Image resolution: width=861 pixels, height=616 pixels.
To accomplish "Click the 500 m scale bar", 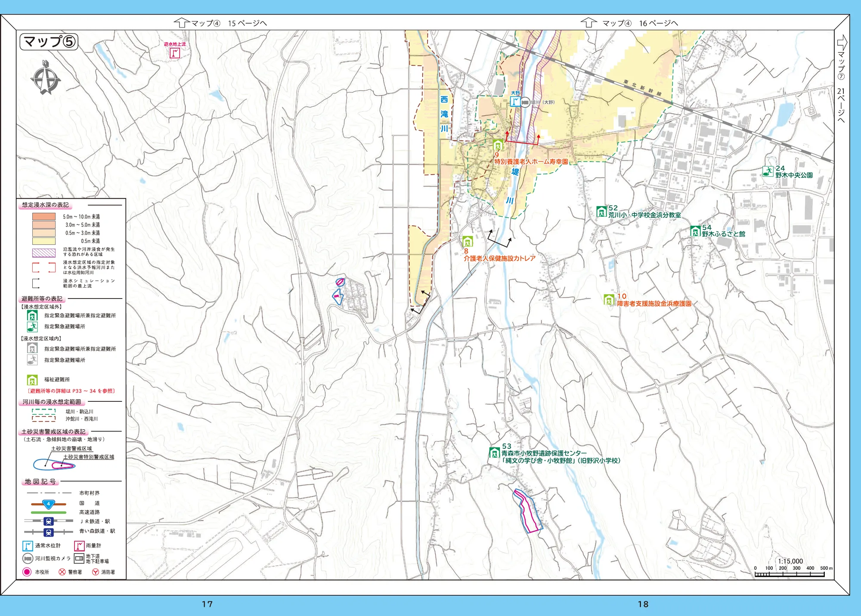I will click(790, 574).
